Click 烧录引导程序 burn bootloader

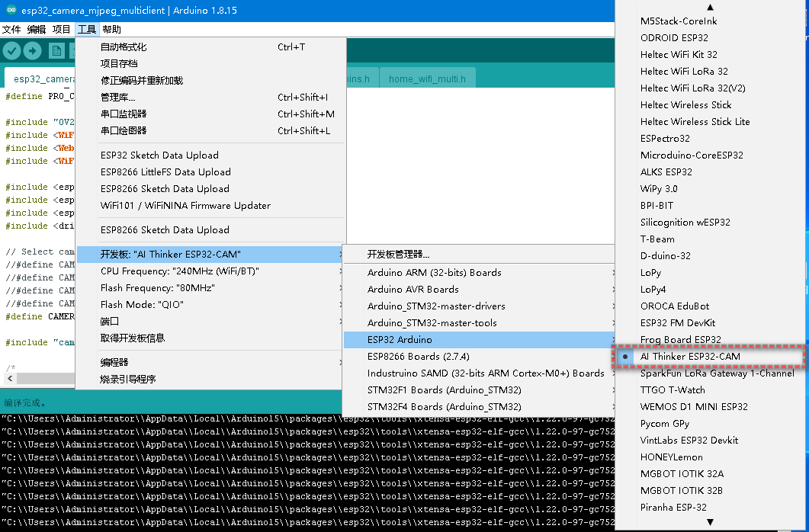coord(210,380)
